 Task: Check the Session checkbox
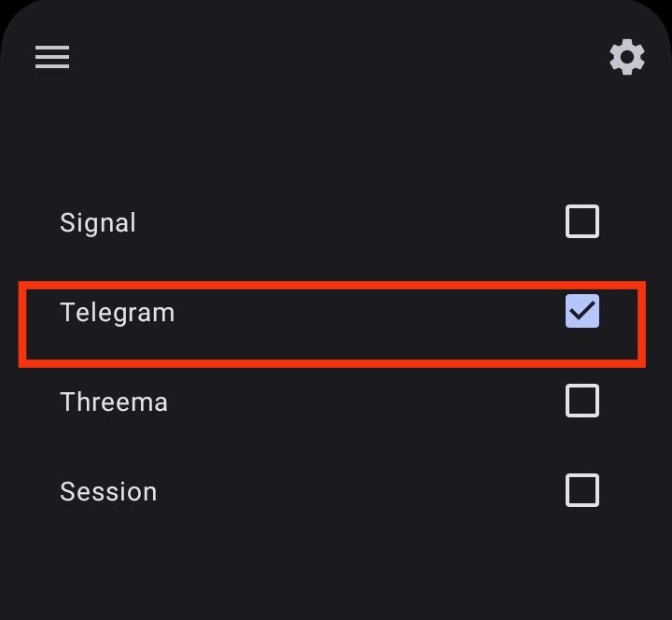point(582,490)
